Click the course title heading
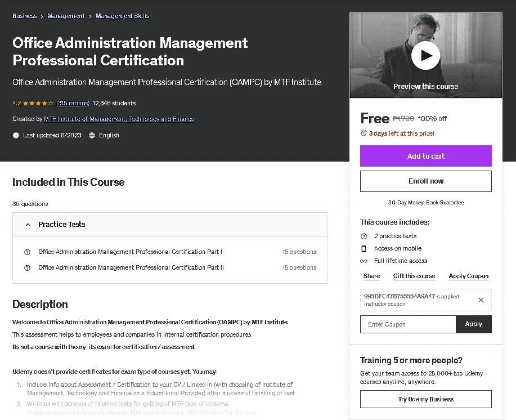The image size is (516, 420). point(130,52)
